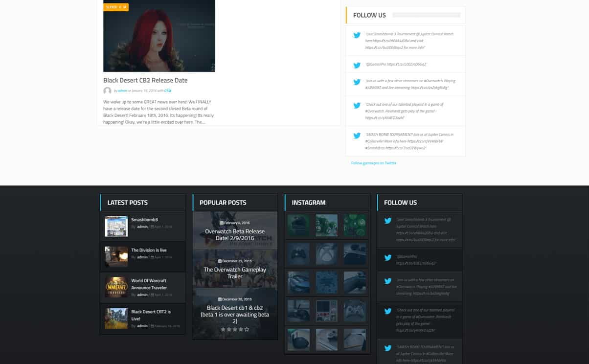Open The Division is live post title
Image resolution: width=589 pixels, height=364 pixels.
tap(149, 250)
